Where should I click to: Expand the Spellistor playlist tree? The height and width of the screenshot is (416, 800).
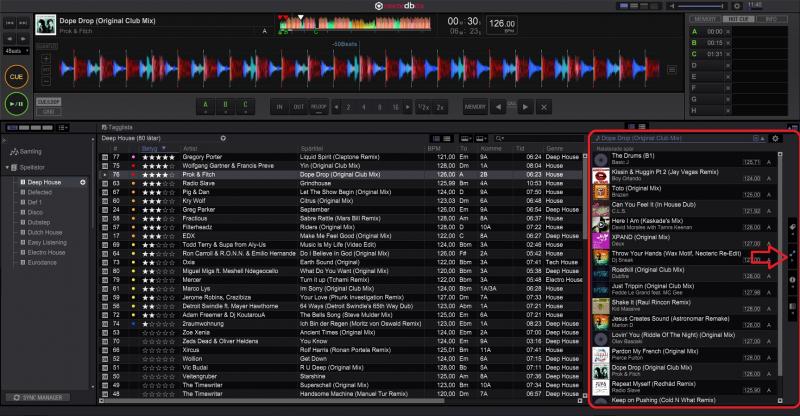pos(7,167)
